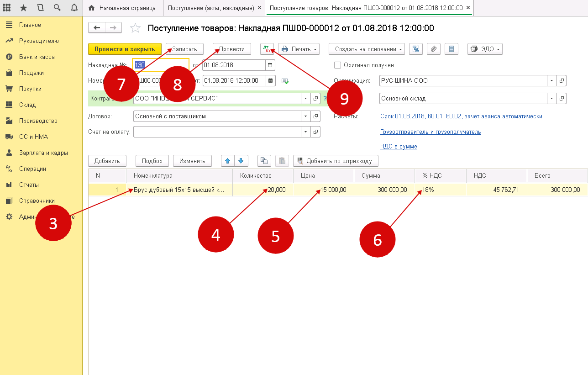Image resolution: width=588 pixels, height=375 pixels.
Task: Move row up with blue arrow
Action: (227, 161)
